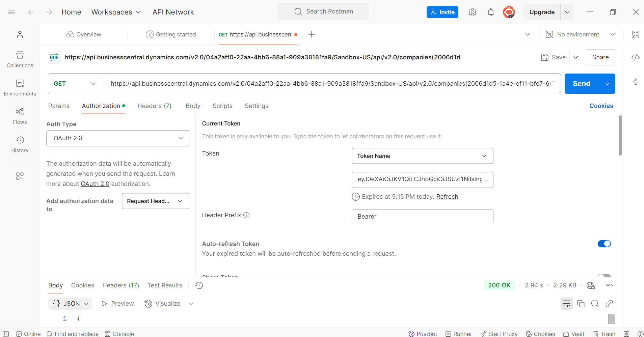Open the HTTP method GET dropdown
The image size is (644, 337).
75,84
